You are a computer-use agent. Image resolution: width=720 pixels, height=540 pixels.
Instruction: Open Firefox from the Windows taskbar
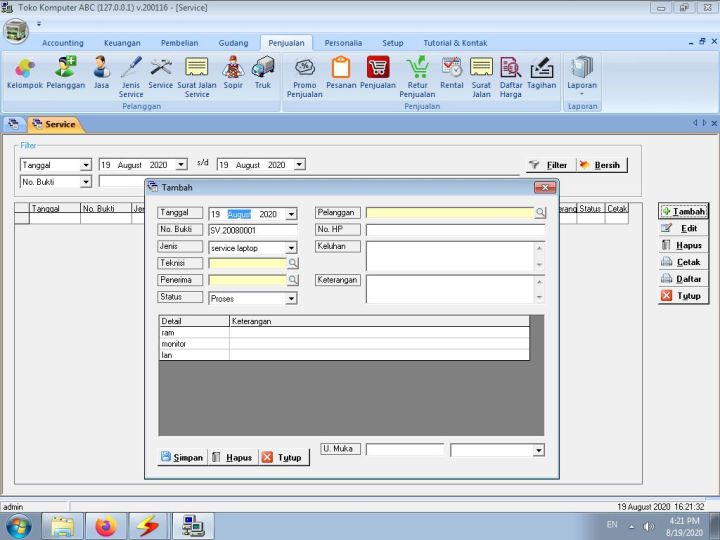pos(106,525)
